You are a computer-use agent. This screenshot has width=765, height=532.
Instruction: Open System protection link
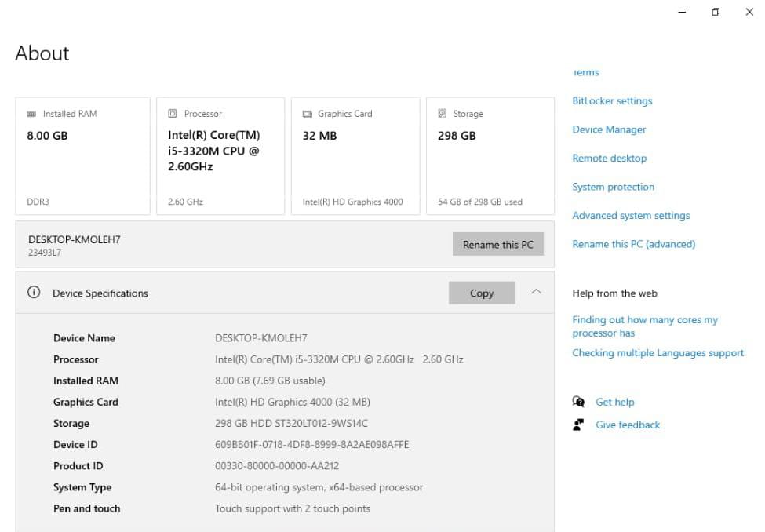613,187
